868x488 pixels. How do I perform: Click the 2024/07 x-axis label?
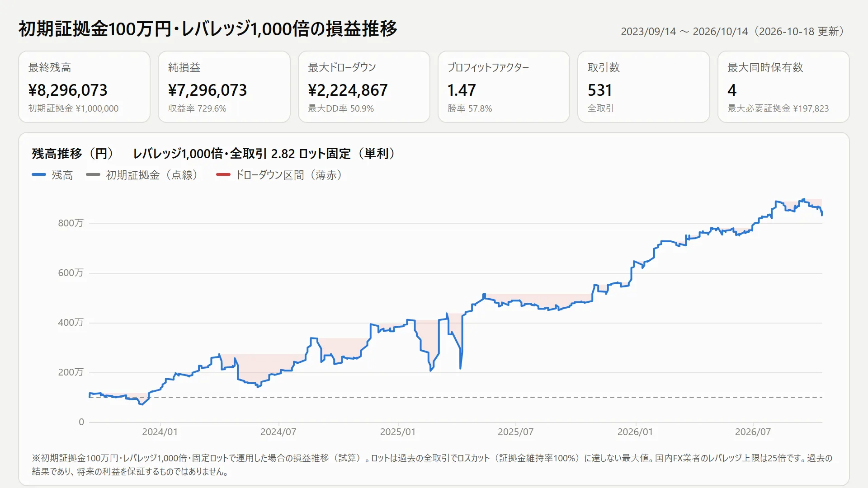(x=278, y=432)
